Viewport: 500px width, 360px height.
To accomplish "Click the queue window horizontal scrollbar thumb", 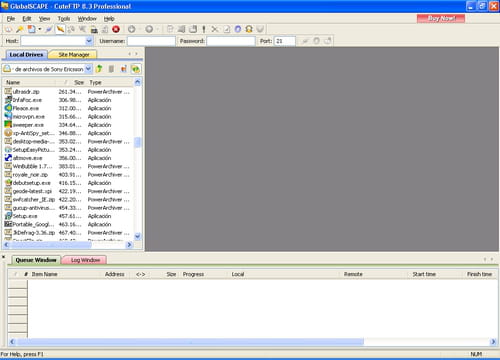I will (190, 342).
